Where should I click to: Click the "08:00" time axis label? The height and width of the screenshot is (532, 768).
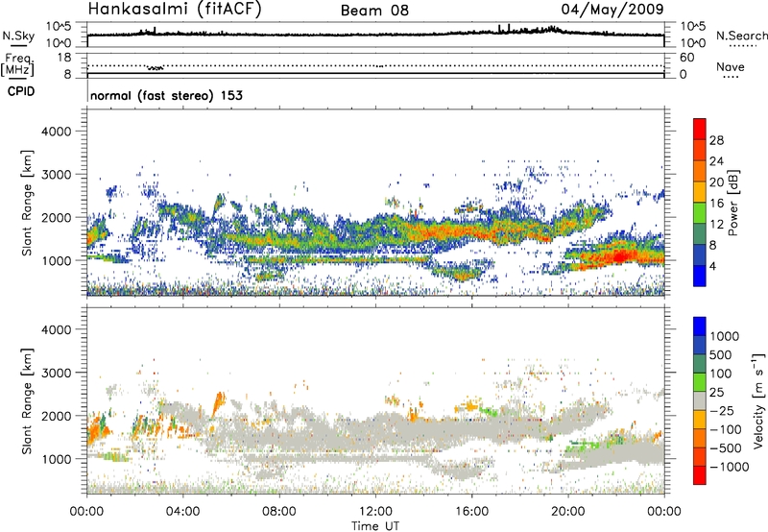point(279,512)
